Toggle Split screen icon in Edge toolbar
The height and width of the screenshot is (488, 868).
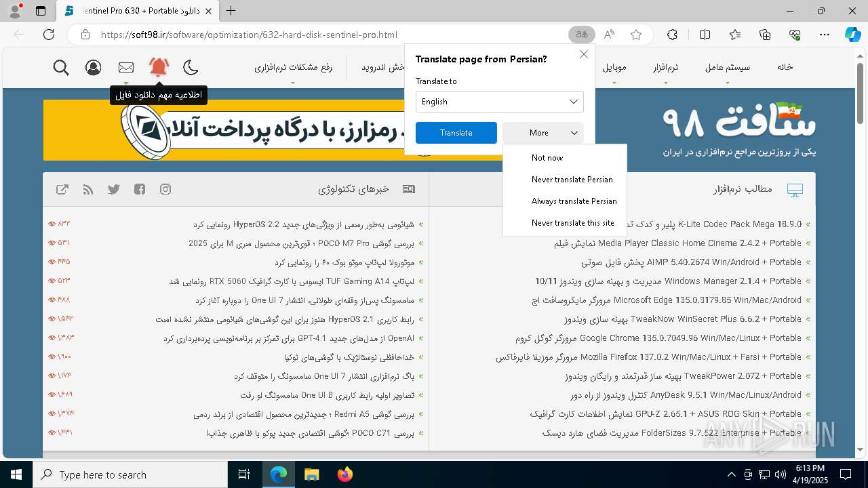coord(705,35)
